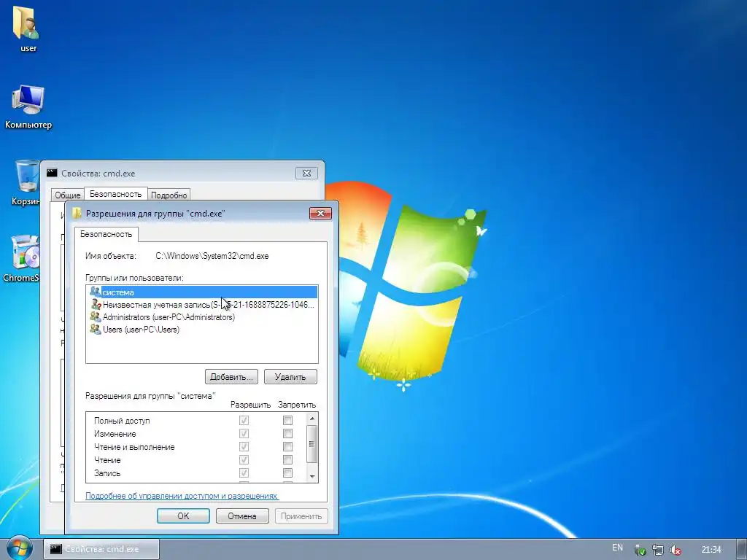Toggle Разрешить checkbox for Изменение
Image resolution: width=747 pixels, height=560 pixels.
point(244,433)
